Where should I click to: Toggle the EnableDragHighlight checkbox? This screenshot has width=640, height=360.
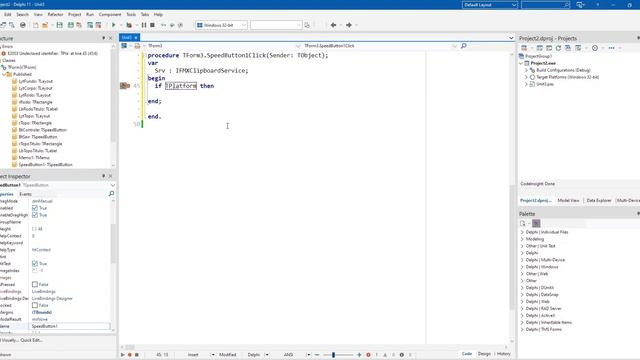coord(35,215)
